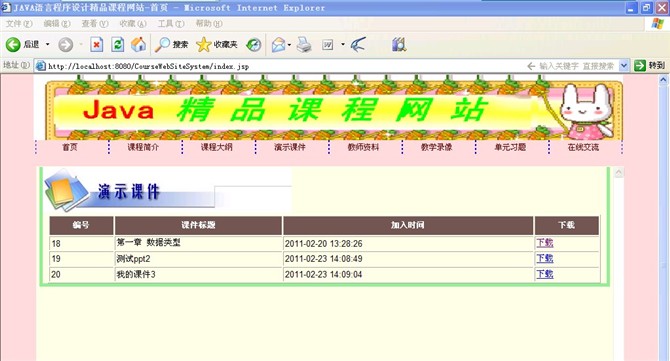The width and height of the screenshot is (670, 361).
Task: Open the 文件(F) menu
Action: [x=19, y=24]
